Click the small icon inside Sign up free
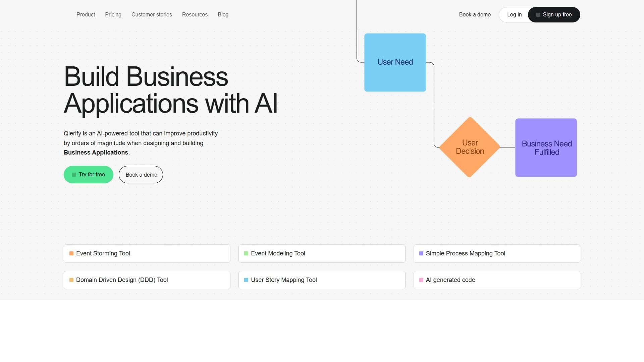Image resolution: width=644 pixels, height=362 pixels. point(538,15)
